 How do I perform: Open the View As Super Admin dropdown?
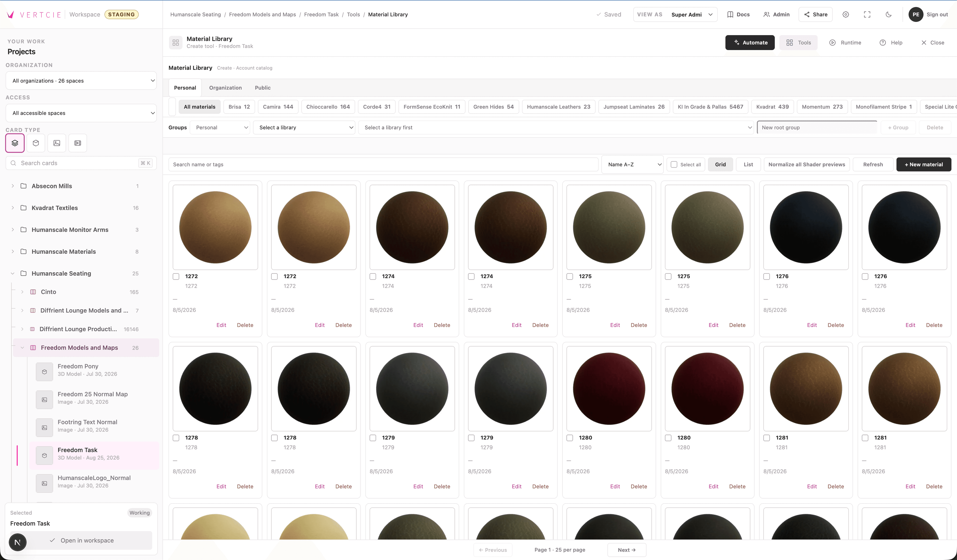click(675, 14)
